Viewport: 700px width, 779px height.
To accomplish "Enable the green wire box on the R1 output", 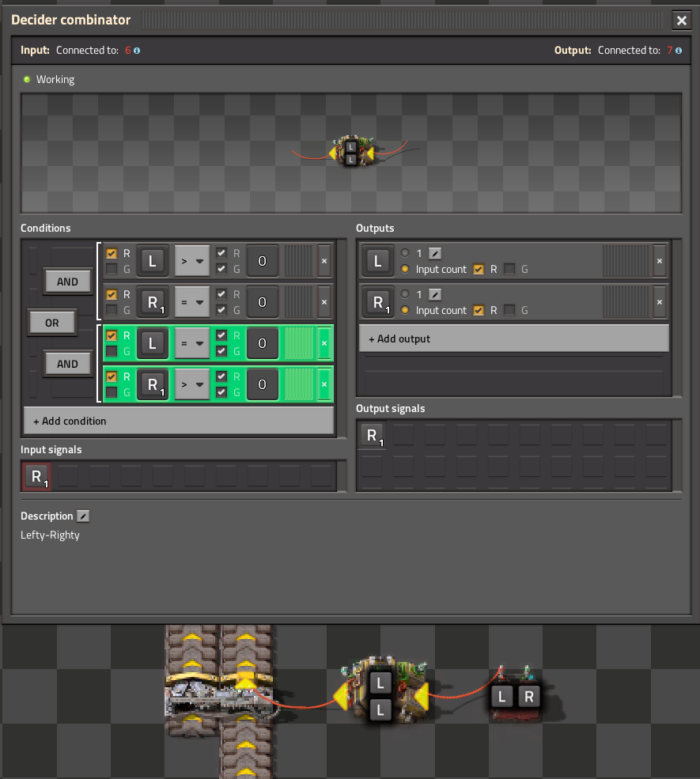I will (x=509, y=311).
